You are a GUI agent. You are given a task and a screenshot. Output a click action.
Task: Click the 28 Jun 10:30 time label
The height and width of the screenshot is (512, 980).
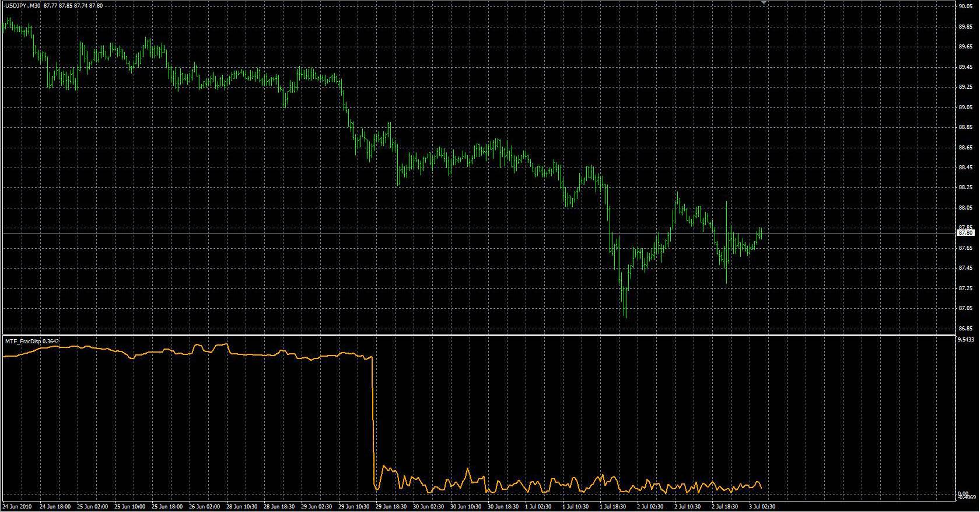pyautogui.click(x=243, y=507)
